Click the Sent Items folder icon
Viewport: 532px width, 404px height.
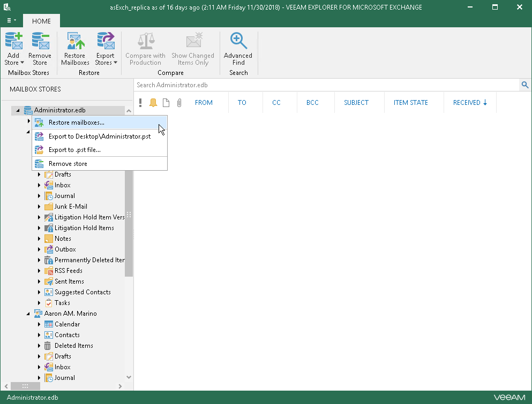point(49,281)
